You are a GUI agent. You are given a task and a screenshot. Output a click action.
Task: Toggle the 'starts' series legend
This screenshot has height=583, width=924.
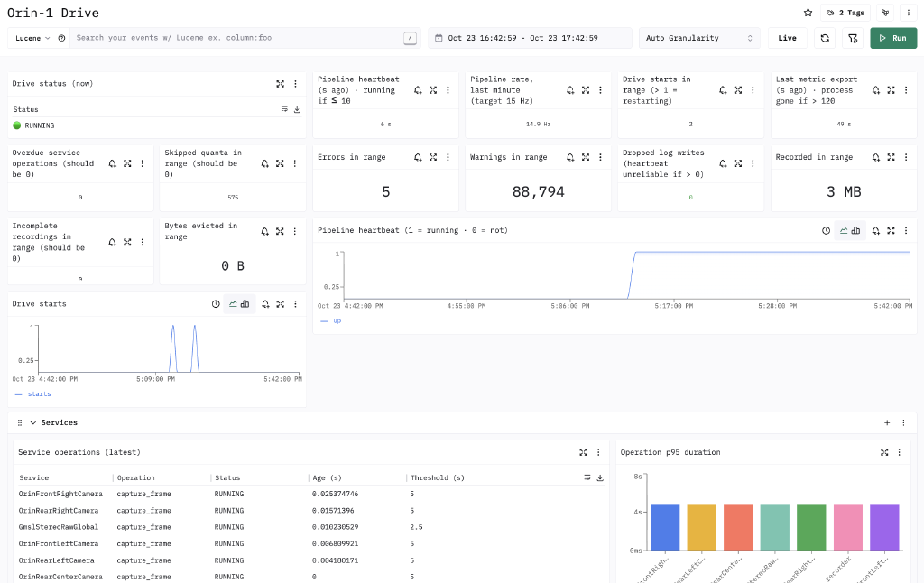point(33,393)
